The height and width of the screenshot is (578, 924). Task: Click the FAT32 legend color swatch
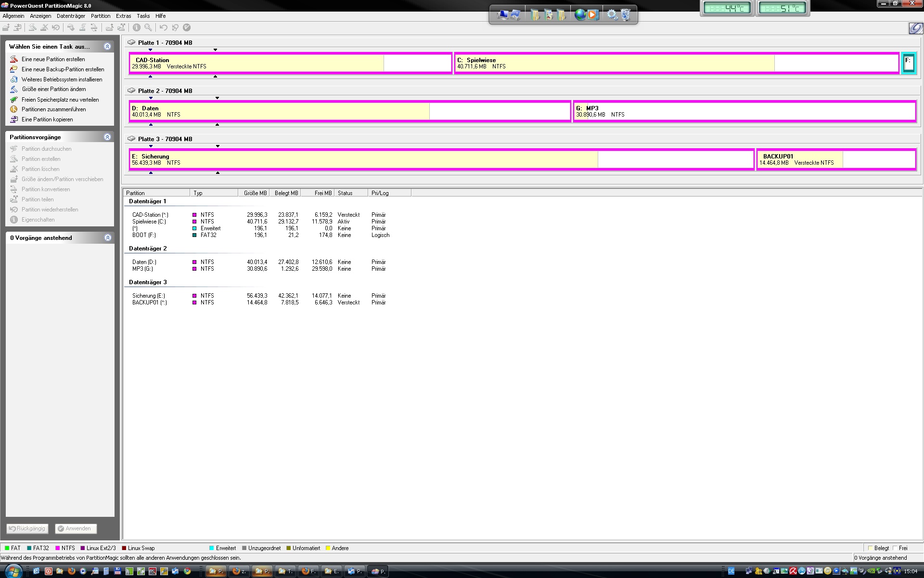click(29, 548)
